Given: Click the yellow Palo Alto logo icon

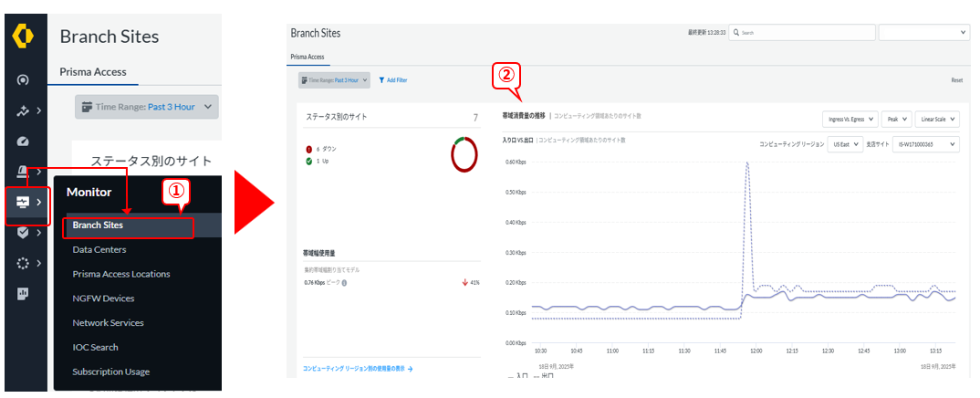Looking at the screenshot, I should (x=24, y=36).
